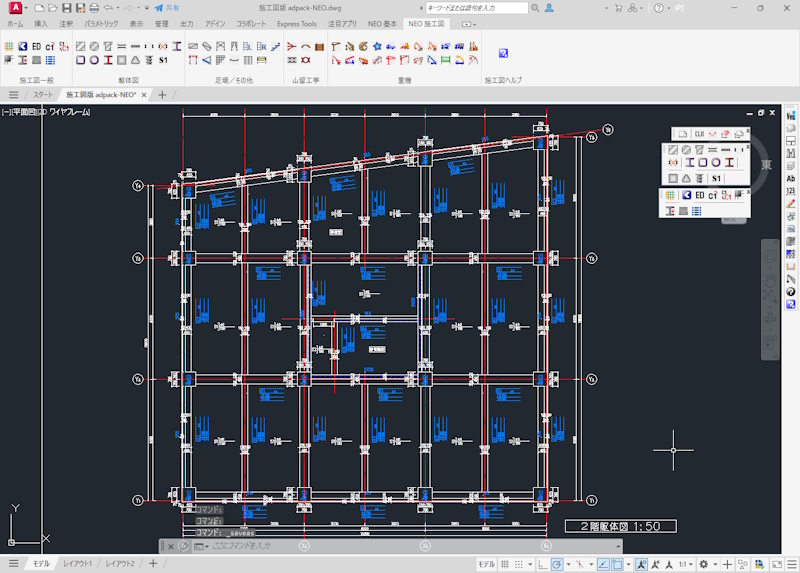Toggle polar tracking in status bar
The height and width of the screenshot is (573, 800).
tap(557, 564)
